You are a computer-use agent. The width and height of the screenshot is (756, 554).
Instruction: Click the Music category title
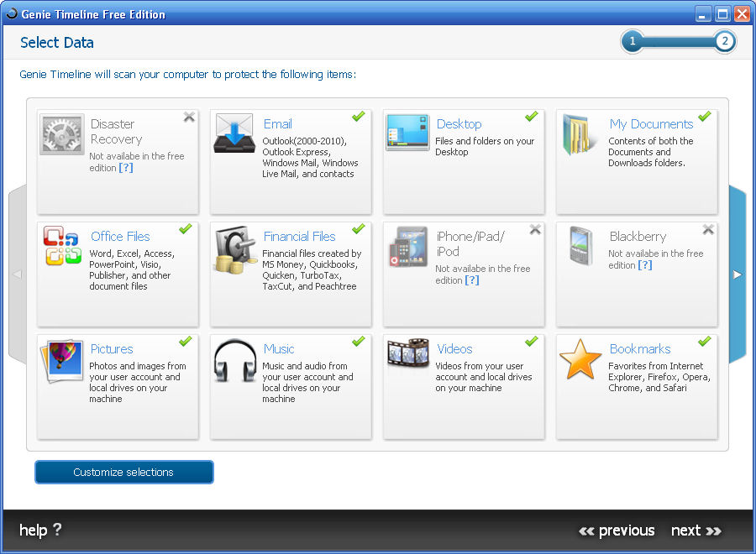click(279, 349)
